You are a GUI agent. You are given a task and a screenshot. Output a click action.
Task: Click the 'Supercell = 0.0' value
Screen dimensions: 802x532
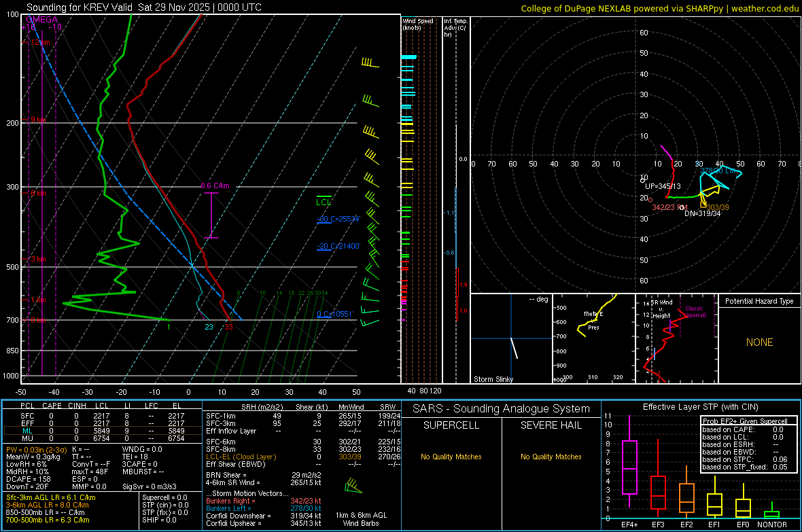pos(164,497)
